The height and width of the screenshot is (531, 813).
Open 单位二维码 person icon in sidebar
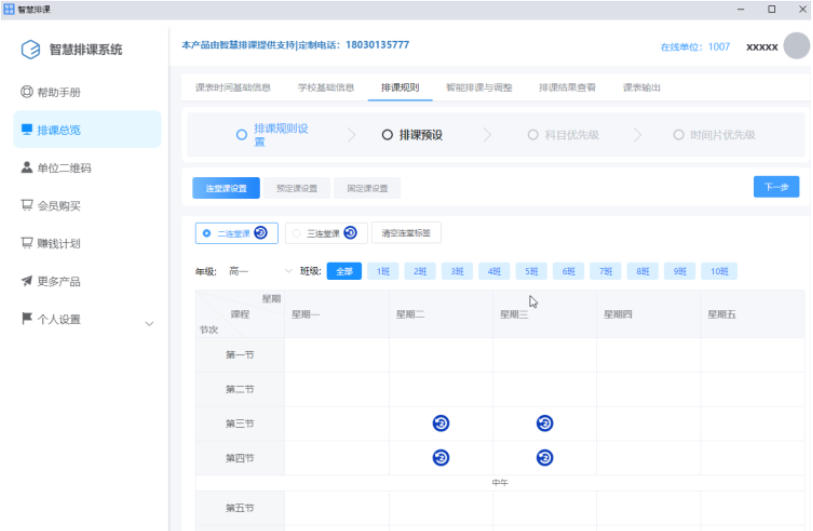tap(27, 168)
